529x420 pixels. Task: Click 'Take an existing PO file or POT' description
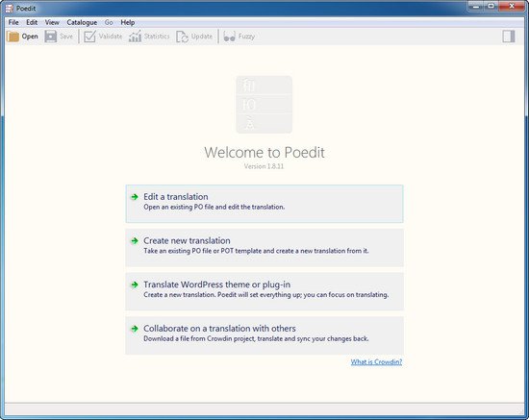(x=256, y=251)
